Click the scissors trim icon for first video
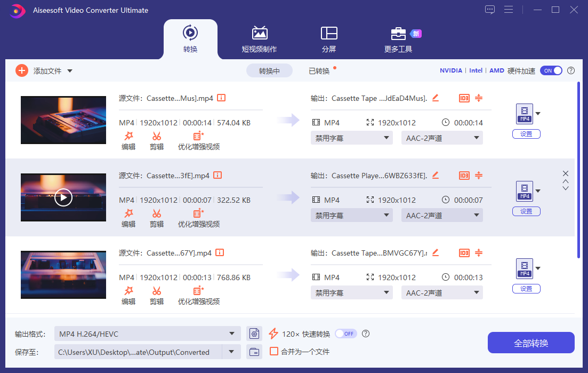 pos(156,137)
